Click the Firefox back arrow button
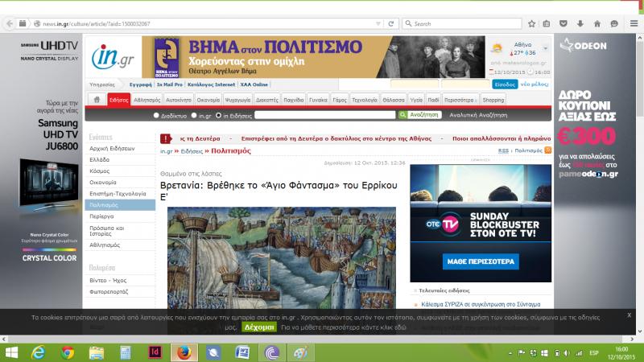This screenshot has height=362, width=644. (x=10, y=24)
